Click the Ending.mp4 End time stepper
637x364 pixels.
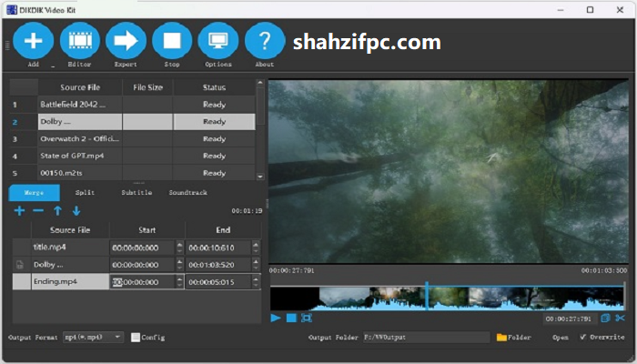(x=256, y=281)
